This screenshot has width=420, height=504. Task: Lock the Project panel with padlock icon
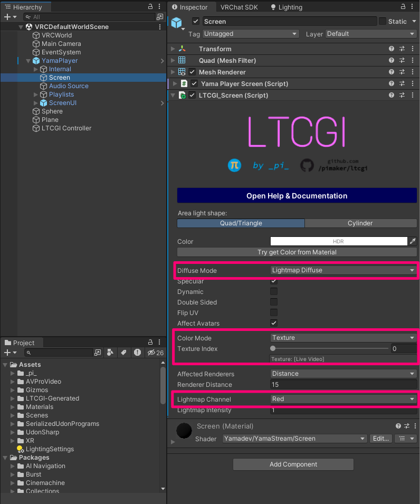tap(150, 342)
